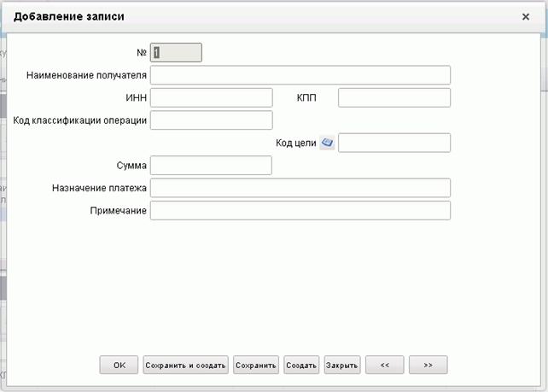Click the Код цели label text
548x392 pixels.
(295, 143)
